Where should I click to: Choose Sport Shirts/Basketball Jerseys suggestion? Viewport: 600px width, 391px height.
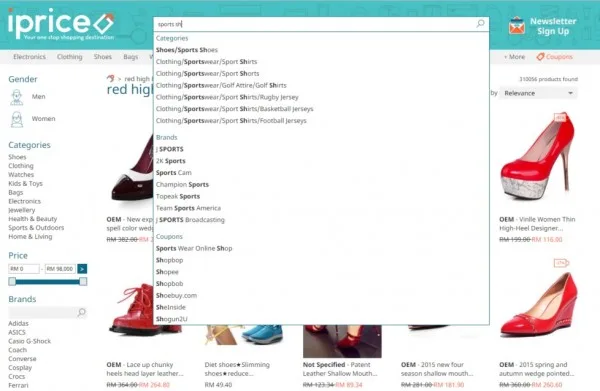click(x=235, y=109)
